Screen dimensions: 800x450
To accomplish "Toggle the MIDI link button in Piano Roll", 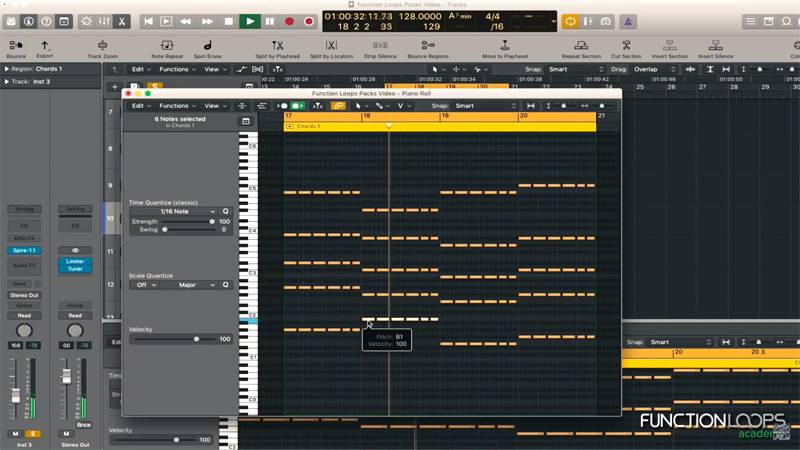I will coord(338,106).
